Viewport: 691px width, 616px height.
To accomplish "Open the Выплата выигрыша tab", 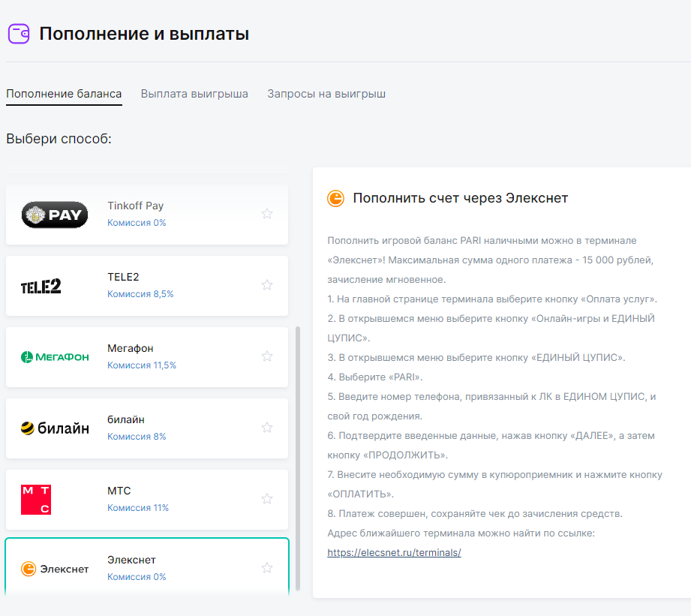I will [x=194, y=94].
